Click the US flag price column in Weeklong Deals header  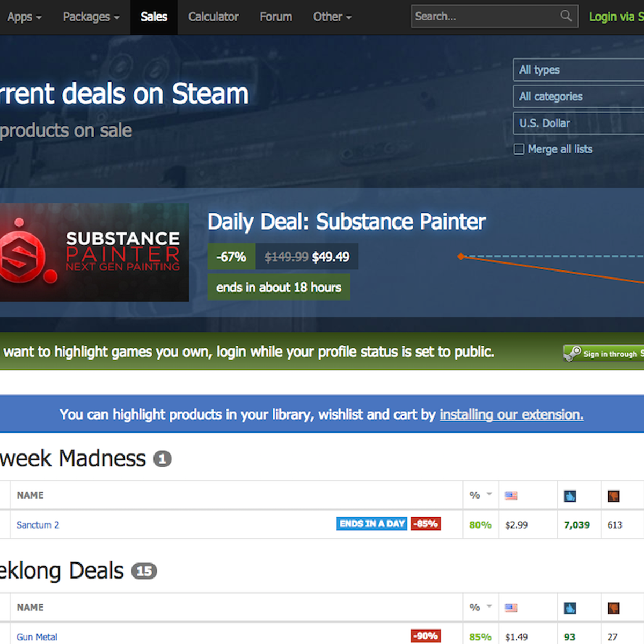tap(511, 608)
